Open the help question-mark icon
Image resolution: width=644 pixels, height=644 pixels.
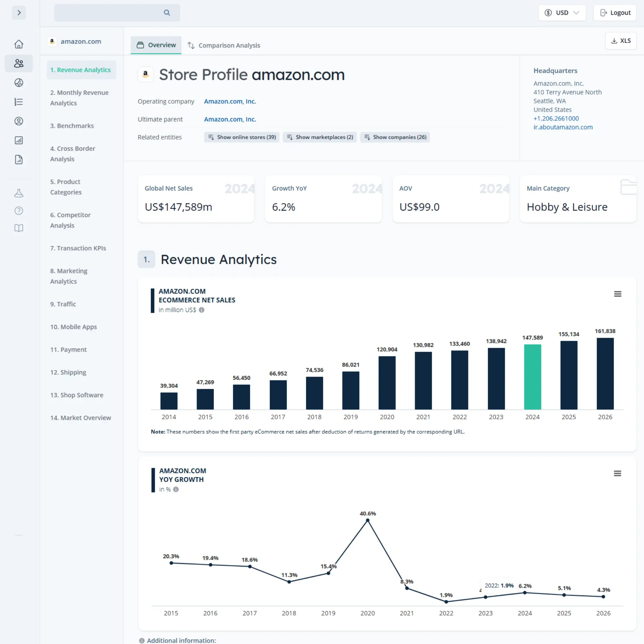19,211
